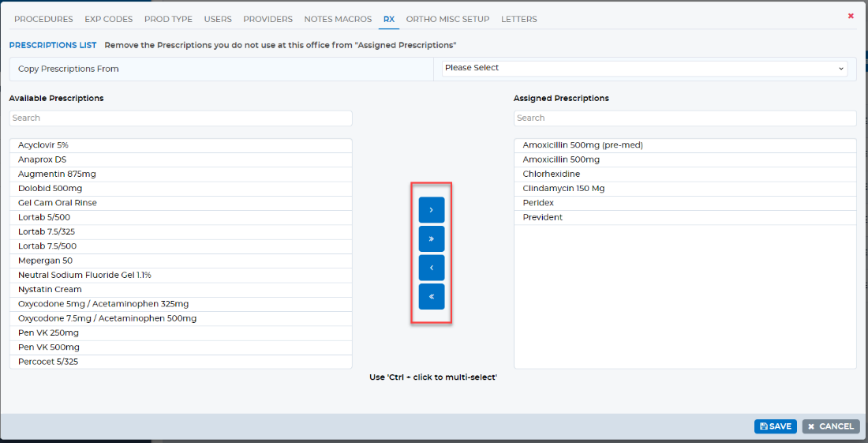The width and height of the screenshot is (868, 443).
Task: Click the Assigned Prescriptions search field
Action: coord(685,118)
